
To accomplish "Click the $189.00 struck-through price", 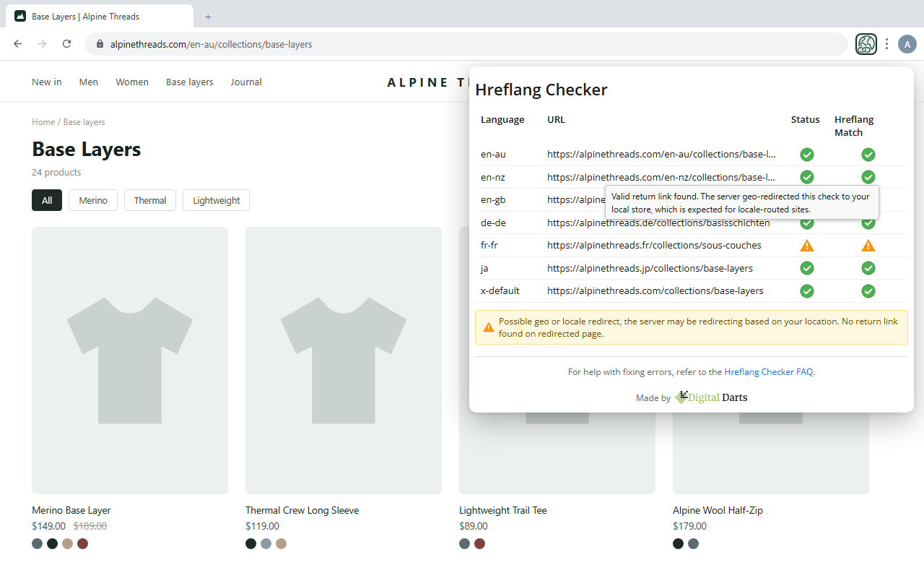I will tap(90, 526).
